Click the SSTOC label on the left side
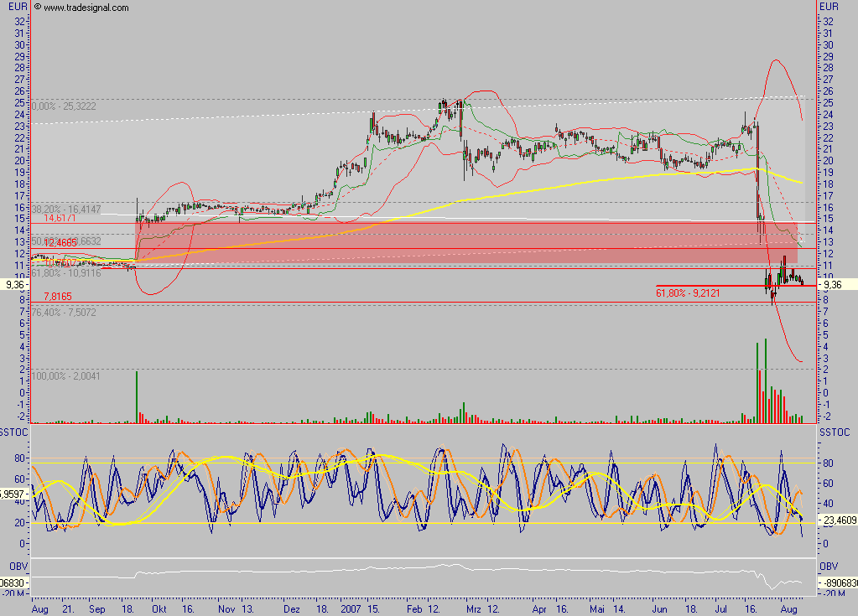The width and height of the screenshot is (858, 616). pyautogui.click(x=13, y=432)
